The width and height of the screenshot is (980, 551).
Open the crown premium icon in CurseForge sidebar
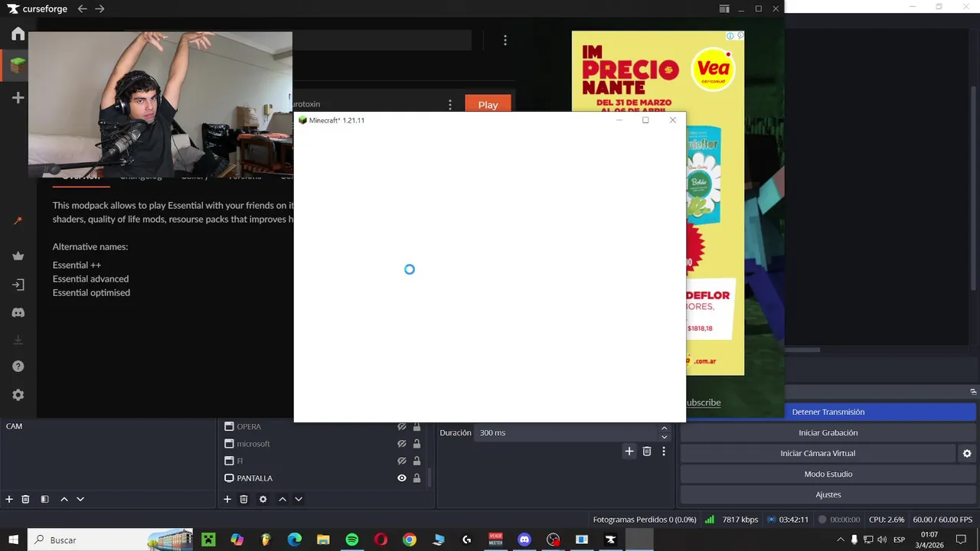click(x=18, y=256)
